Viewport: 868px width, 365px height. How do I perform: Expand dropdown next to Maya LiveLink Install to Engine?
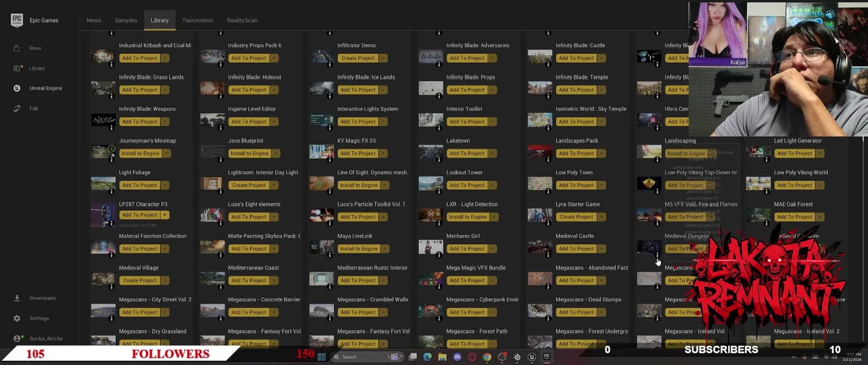click(x=385, y=249)
